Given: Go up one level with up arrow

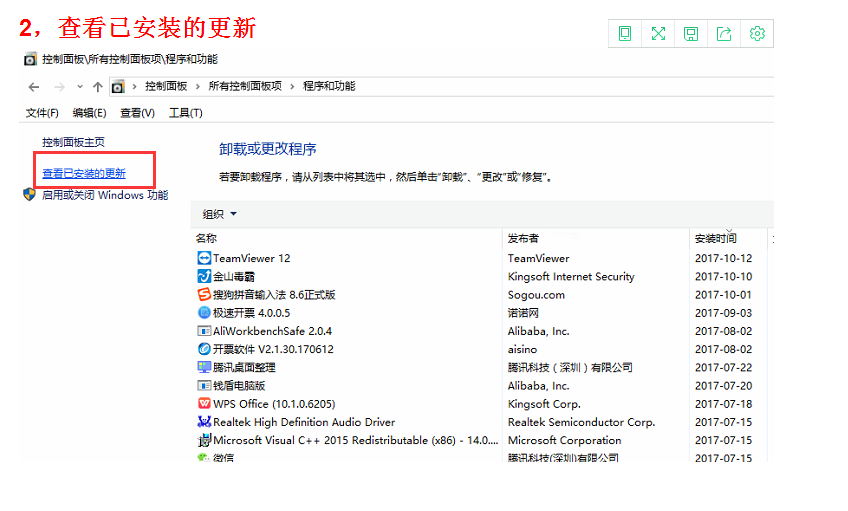Looking at the screenshot, I should (97, 87).
